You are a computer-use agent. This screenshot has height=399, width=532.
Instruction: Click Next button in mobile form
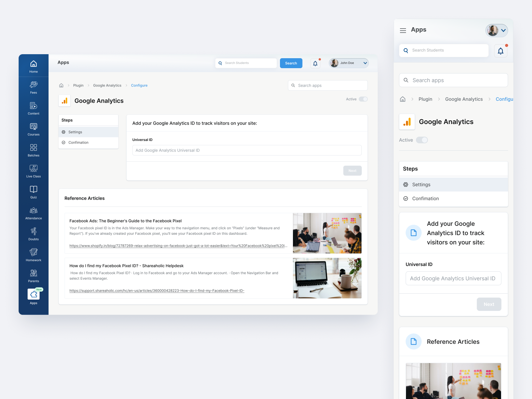click(489, 304)
